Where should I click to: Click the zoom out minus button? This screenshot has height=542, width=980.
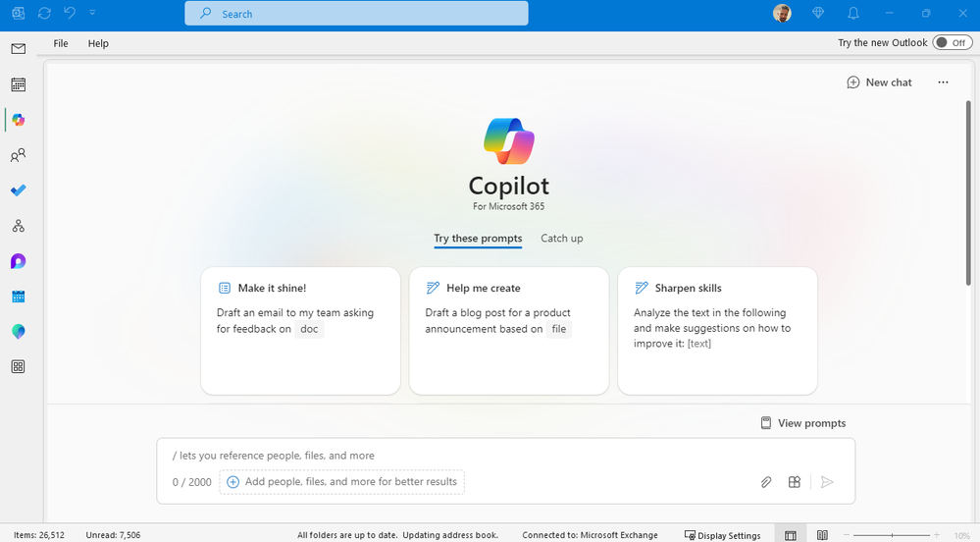point(847,535)
